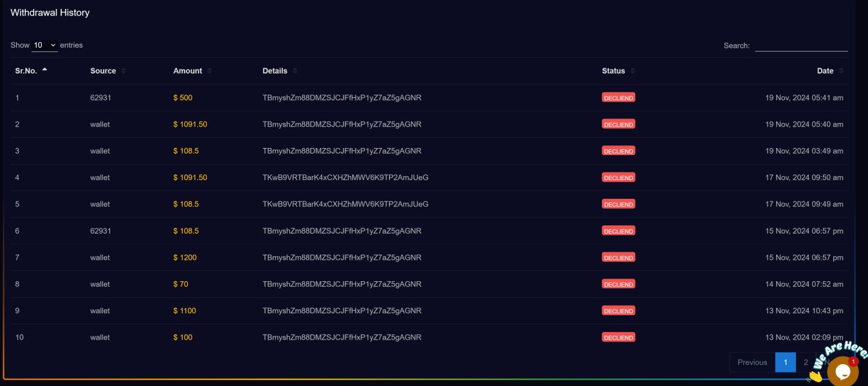This screenshot has height=386, width=868.
Task: Click the Source column sort icon
Action: pyautogui.click(x=123, y=71)
